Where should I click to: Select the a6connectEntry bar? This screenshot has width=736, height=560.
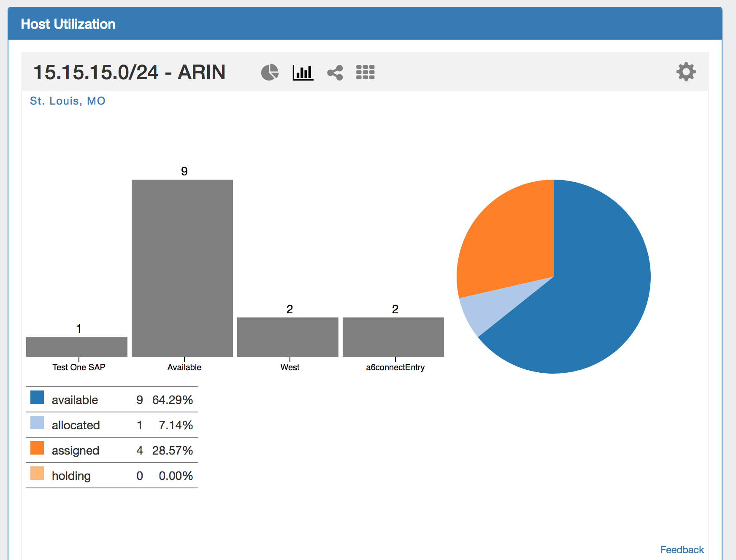[x=393, y=337]
